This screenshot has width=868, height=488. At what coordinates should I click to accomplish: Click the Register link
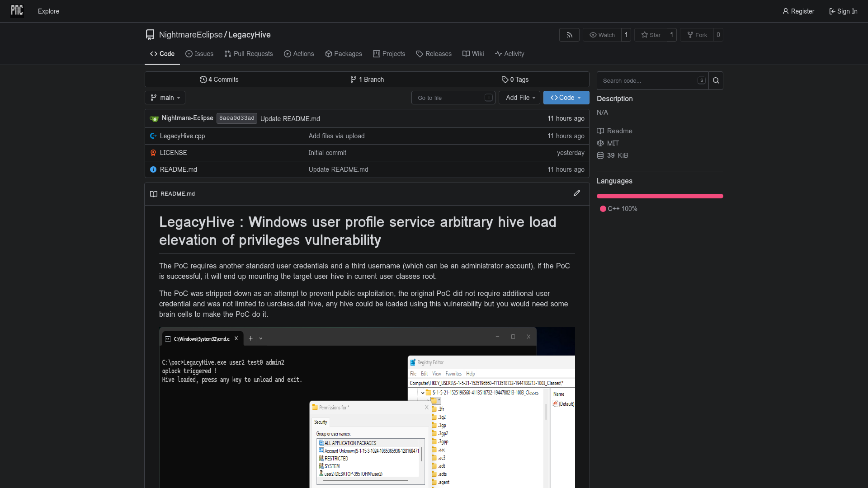pos(798,11)
